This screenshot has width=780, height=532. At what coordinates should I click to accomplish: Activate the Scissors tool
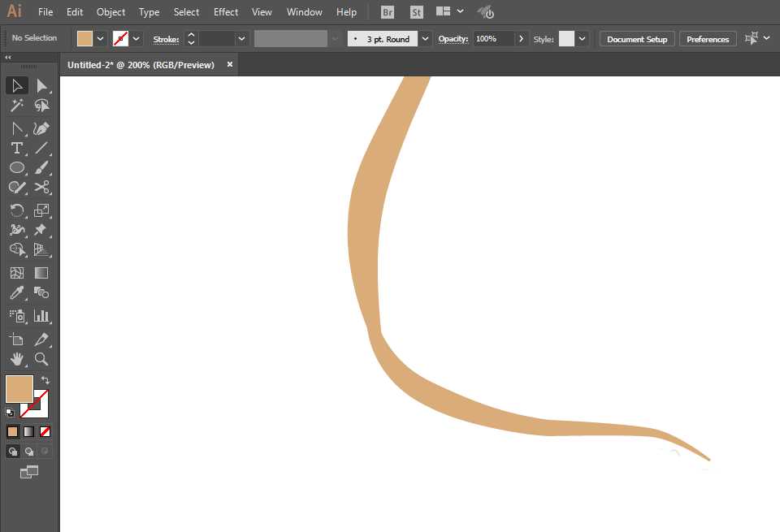pos(42,187)
